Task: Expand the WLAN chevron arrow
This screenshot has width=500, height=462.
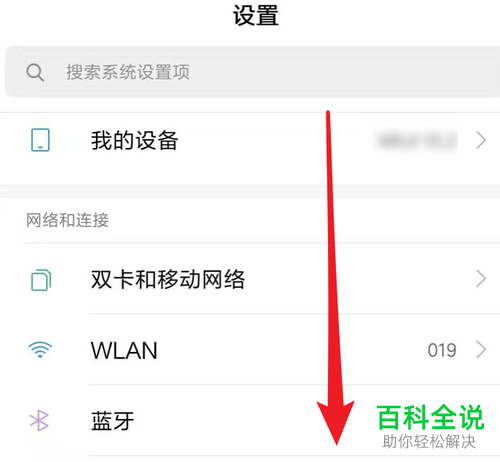Action: point(481,350)
